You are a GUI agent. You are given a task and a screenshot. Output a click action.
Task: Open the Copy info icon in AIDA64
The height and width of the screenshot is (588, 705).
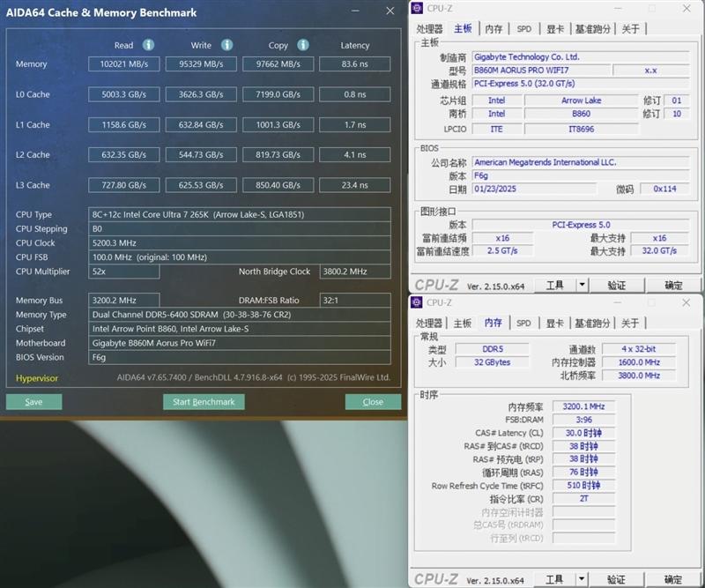coord(303,45)
